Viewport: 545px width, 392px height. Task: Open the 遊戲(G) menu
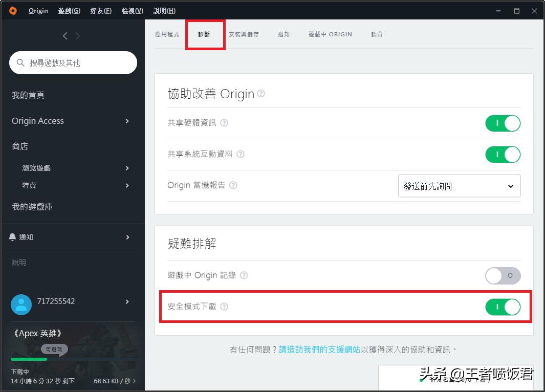(x=69, y=10)
